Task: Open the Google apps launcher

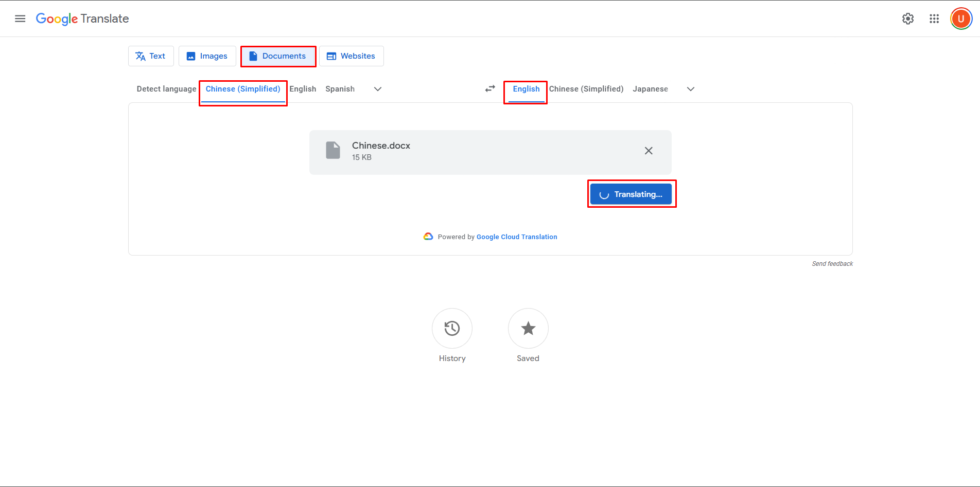Action: pos(934,19)
